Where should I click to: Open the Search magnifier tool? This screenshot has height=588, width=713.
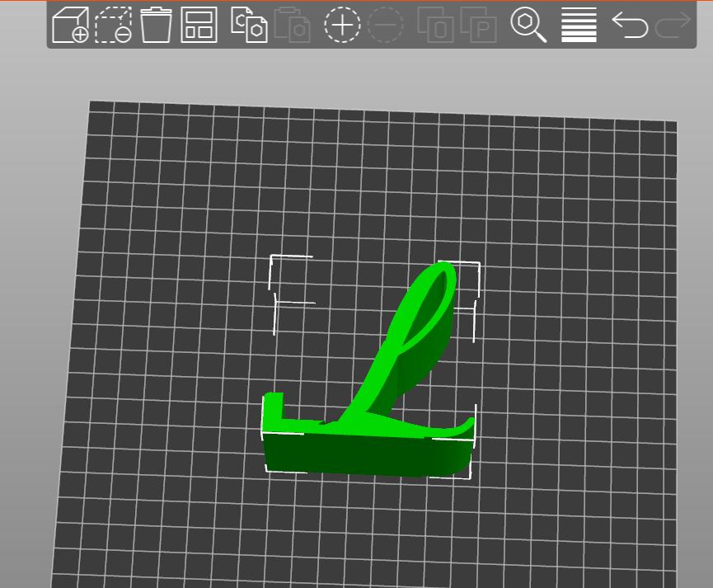click(x=528, y=26)
